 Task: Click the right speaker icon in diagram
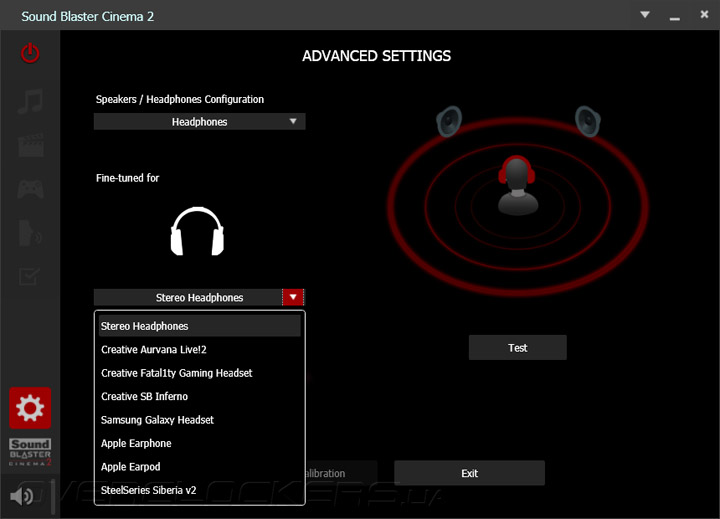588,121
